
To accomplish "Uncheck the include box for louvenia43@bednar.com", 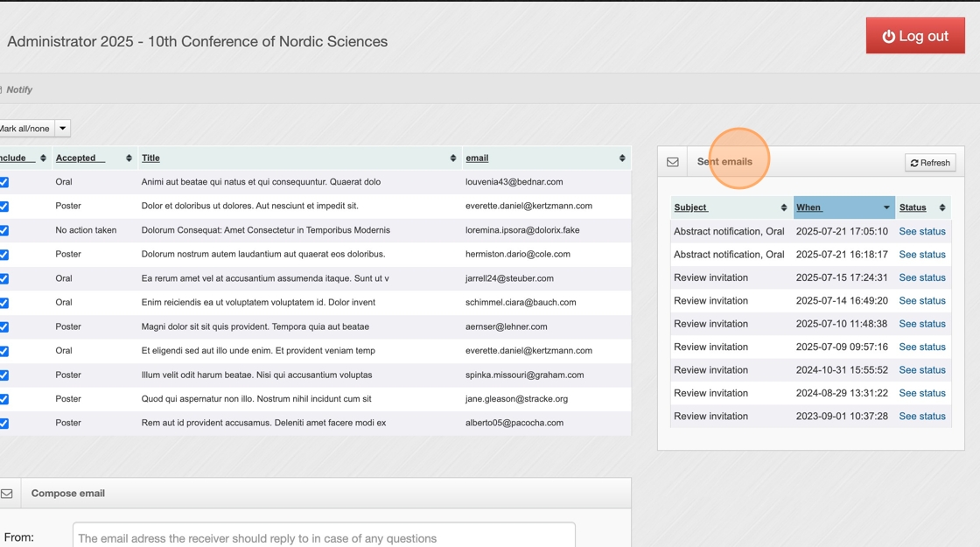I will (4, 182).
